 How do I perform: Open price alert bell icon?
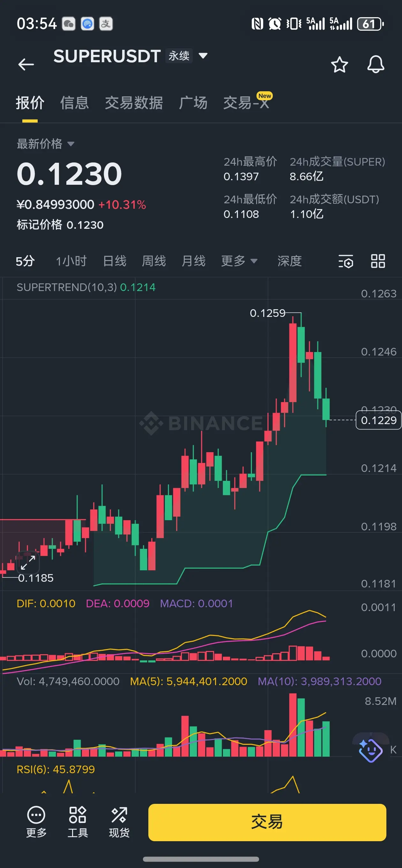click(x=376, y=64)
